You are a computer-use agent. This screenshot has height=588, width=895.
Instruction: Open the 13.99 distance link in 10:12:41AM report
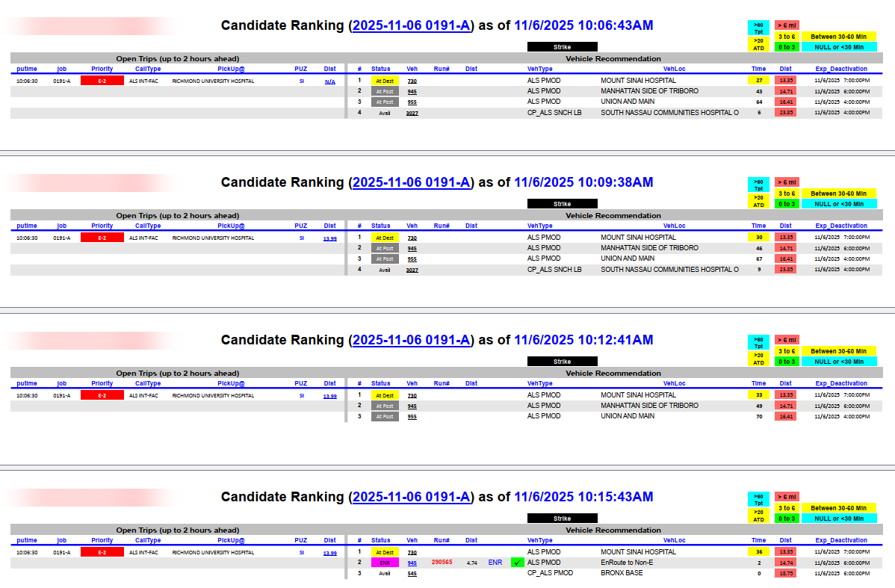click(330, 396)
